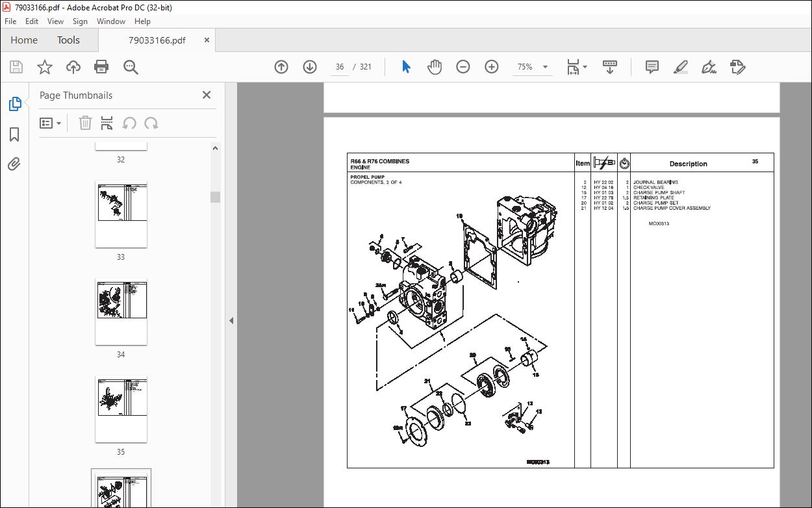Image resolution: width=812 pixels, height=508 pixels.
Task: Click the "PROPEL PUMP" heading text
Action: (x=367, y=177)
